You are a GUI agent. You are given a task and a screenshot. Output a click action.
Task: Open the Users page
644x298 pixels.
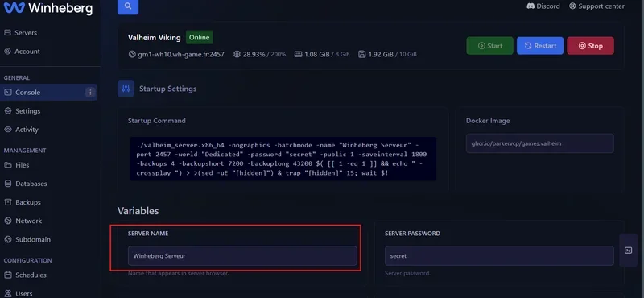(x=24, y=293)
